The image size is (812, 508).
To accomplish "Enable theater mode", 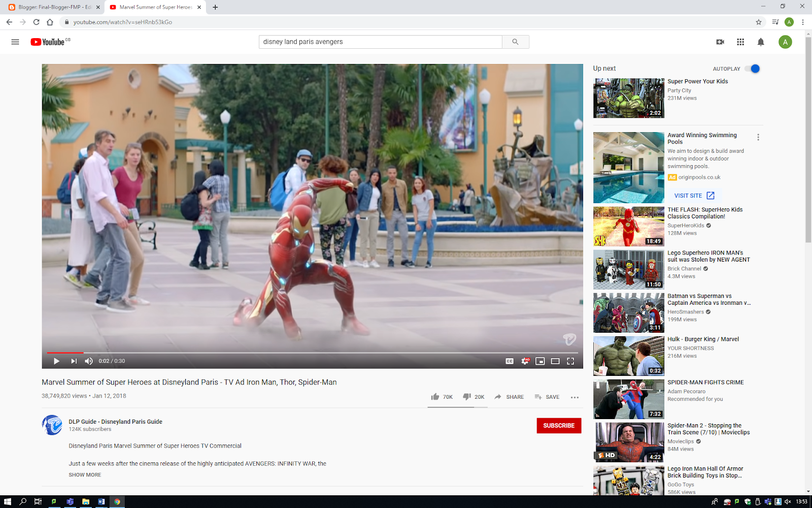I will click(x=555, y=361).
